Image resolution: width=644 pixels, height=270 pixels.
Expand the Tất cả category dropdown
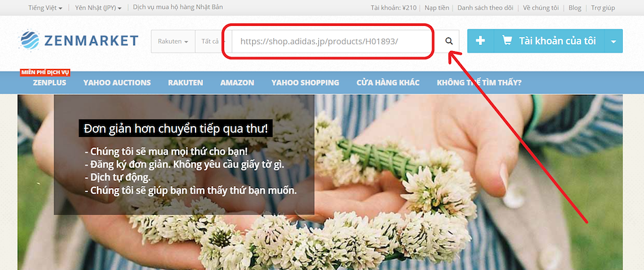[213, 42]
